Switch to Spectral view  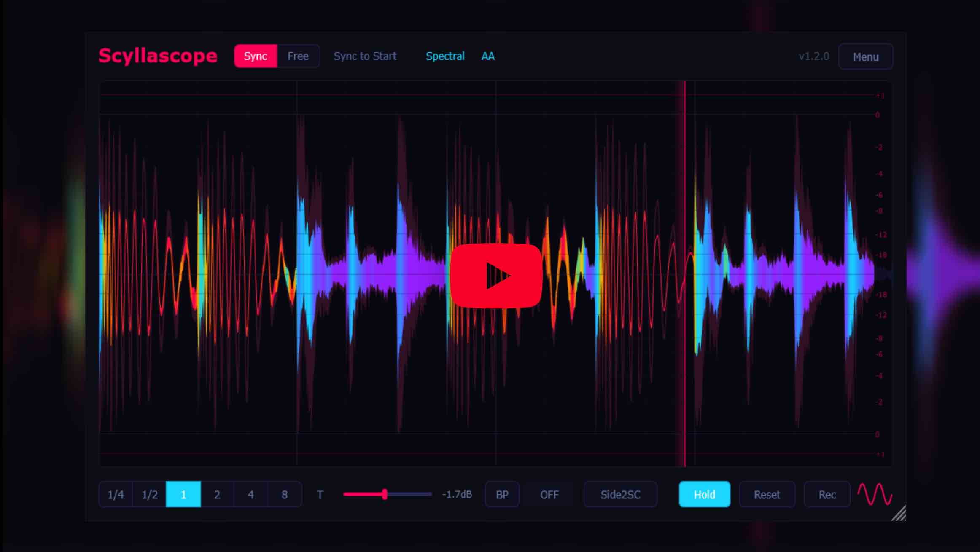click(445, 56)
